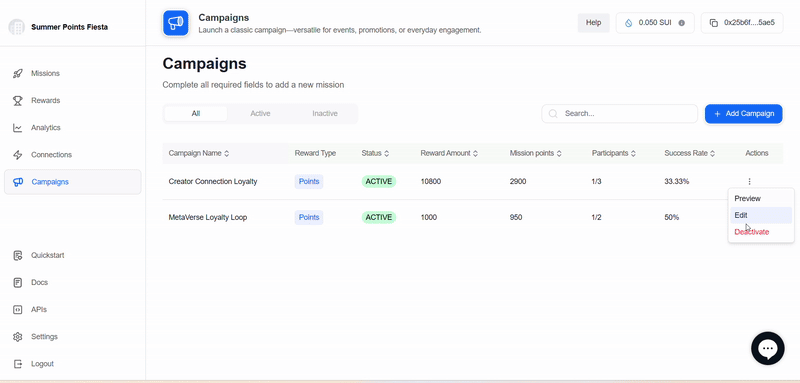
Task: Select the Connections lightning icon
Action: [17, 155]
